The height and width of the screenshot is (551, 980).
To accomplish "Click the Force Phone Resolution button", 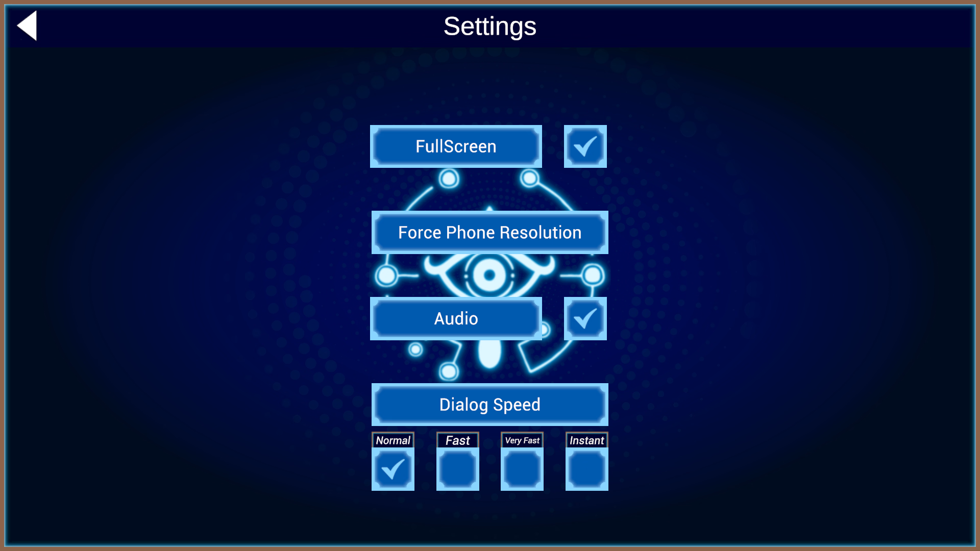I will [x=490, y=233].
